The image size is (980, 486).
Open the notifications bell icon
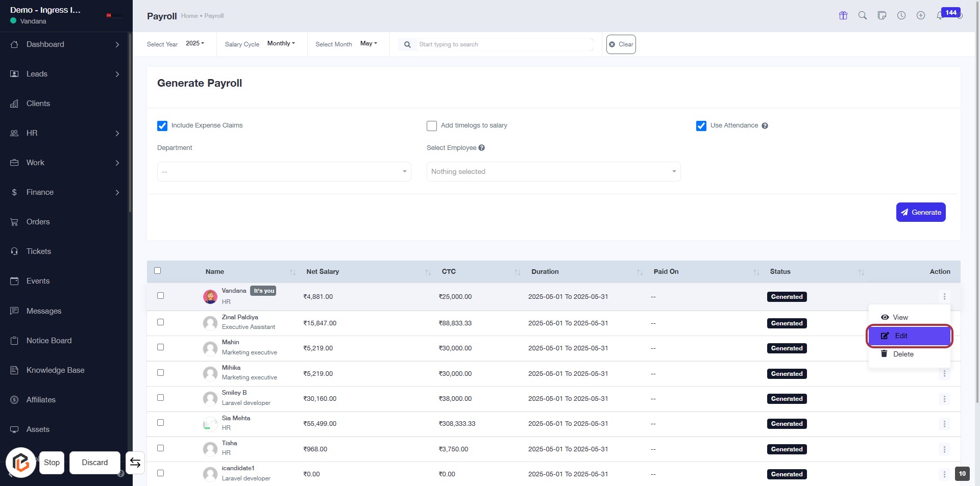click(940, 16)
